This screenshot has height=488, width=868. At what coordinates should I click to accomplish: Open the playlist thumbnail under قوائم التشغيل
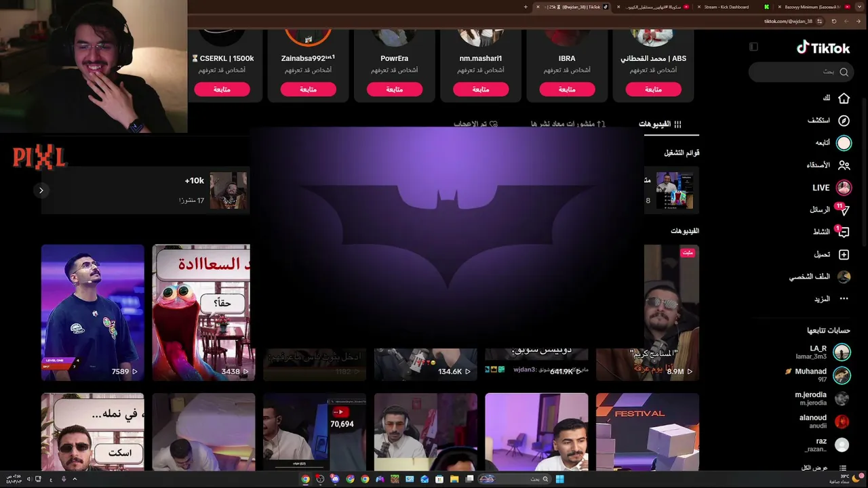[x=675, y=190]
